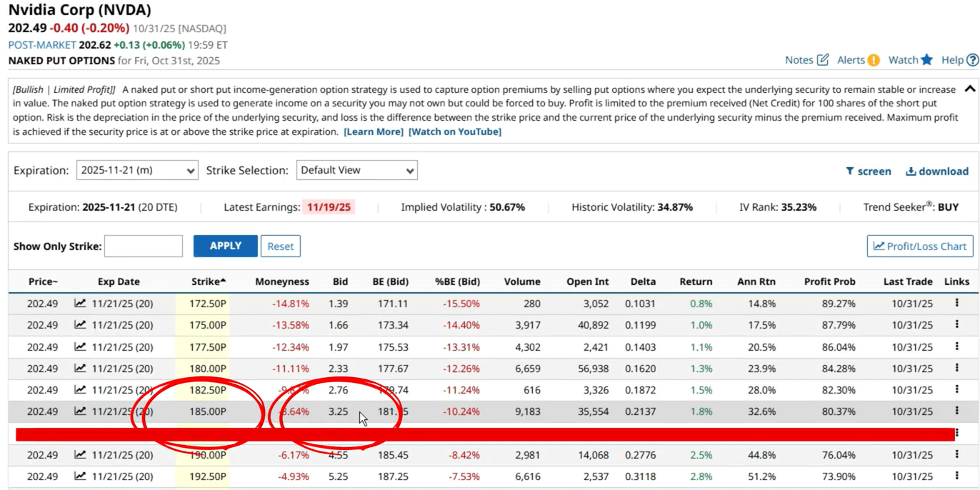Open the Alerts warning icon
The height and width of the screenshot is (490, 980).
pos(874,60)
